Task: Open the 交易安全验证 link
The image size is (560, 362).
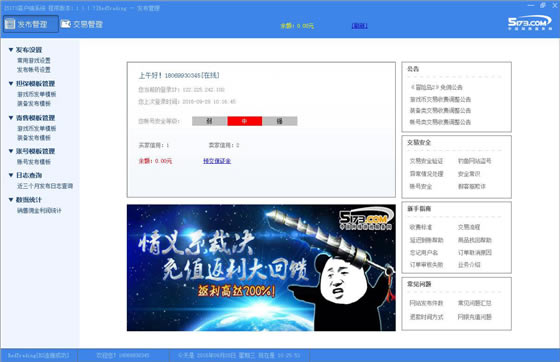Action: coord(426,161)
